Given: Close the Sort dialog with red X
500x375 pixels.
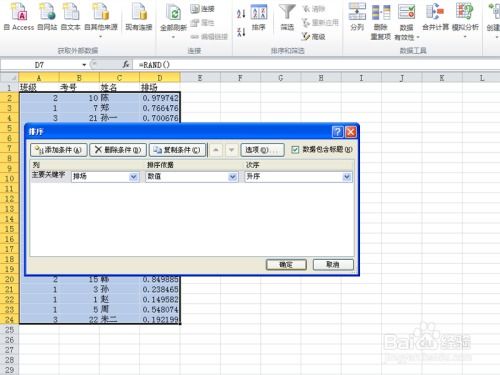Looking at the screenshot, I should pyautogui.click(x=351, y=132).
